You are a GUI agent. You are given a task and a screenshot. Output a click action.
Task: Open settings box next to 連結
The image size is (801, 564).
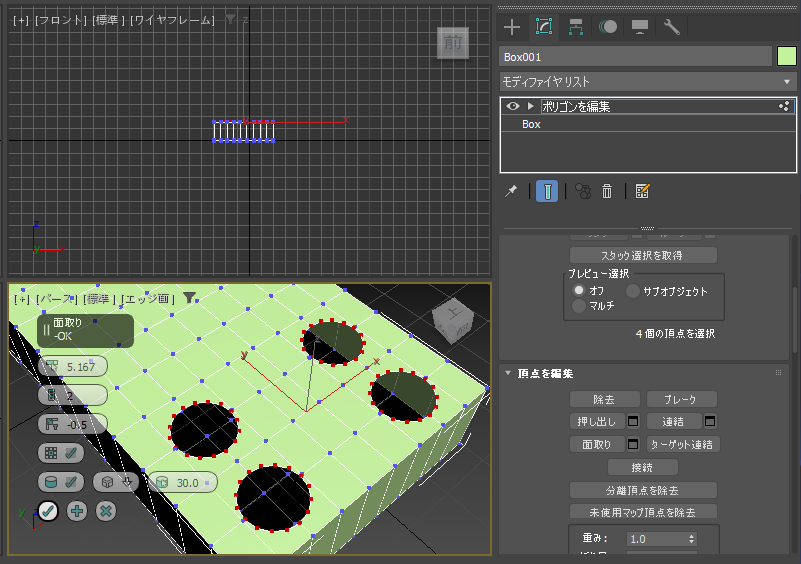tap(710, 421)
